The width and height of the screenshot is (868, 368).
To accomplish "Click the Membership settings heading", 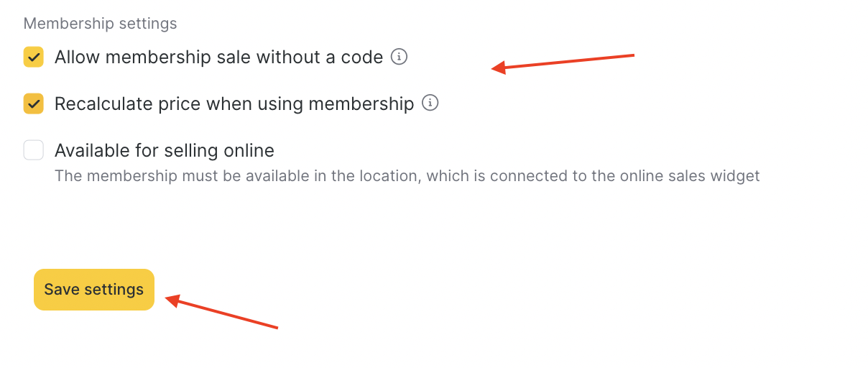I will (100, 24).
